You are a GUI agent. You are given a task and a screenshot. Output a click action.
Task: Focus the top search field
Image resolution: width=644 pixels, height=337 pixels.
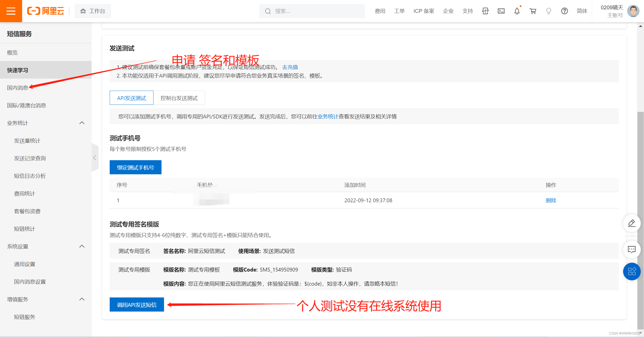[312, 11]
